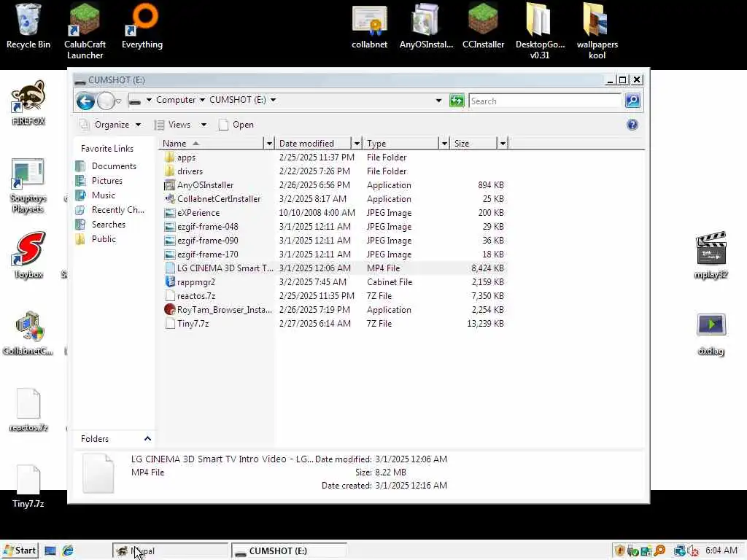Image resolution: width=747 pixels, height=560 pixels.
Task: Click the volume tray icon
Action: click(693, 551)
